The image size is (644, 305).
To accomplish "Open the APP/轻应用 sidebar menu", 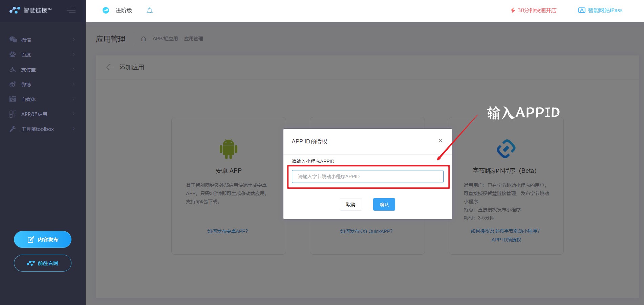I will pyautogui.click(x=43, y=114).
